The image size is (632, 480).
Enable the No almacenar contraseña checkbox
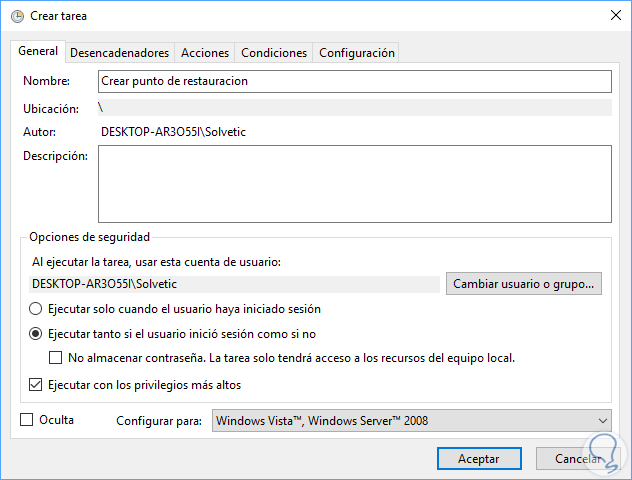pyautogui.click(x=57, y=358)
